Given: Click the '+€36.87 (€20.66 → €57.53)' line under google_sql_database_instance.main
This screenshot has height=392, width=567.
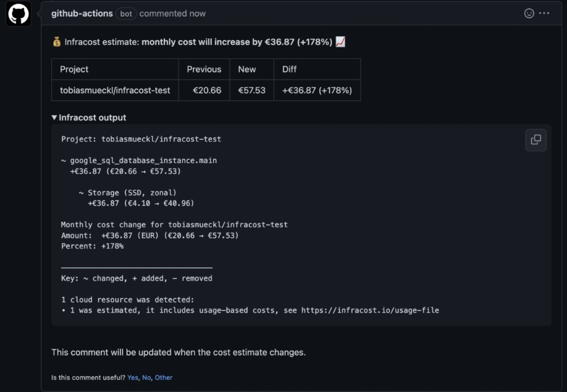Looking at the screenshot, I should point(125,171).
